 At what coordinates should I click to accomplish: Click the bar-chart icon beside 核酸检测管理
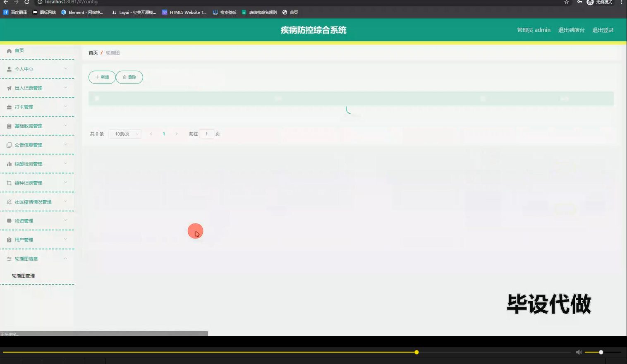click(9, 164)
